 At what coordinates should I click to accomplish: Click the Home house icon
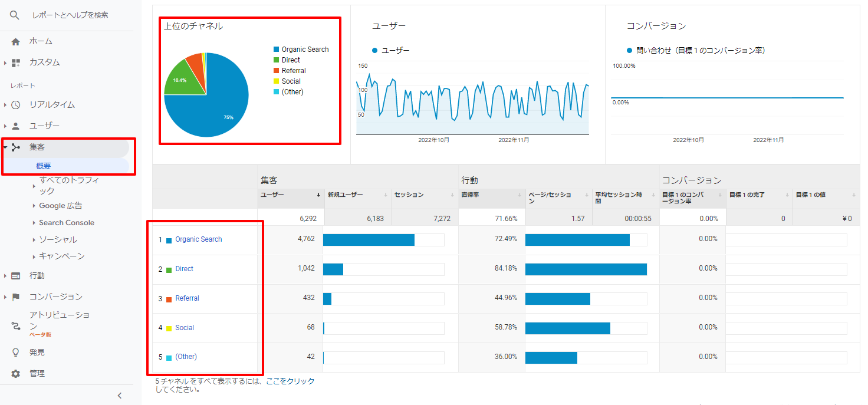16,41
